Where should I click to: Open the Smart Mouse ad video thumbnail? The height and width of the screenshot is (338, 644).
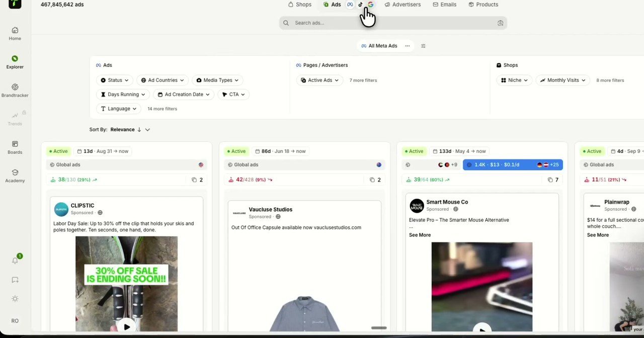tap(482, 287)
